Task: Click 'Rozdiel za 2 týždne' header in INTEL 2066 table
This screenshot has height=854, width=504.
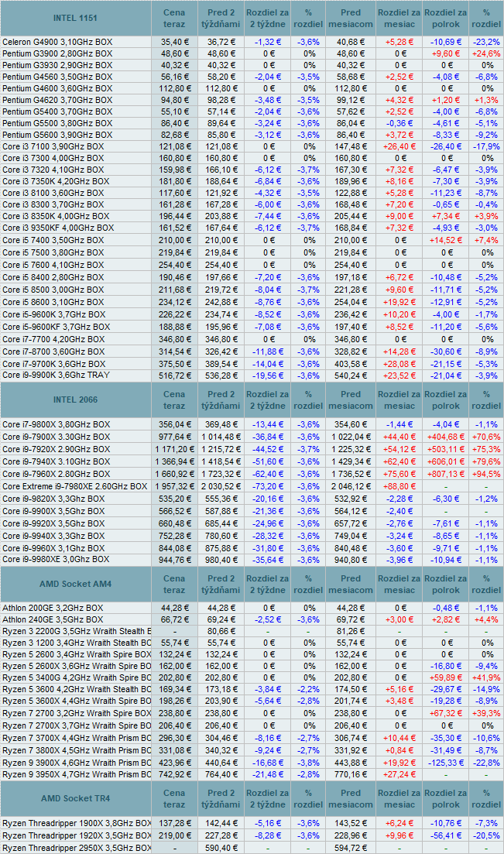Action: (268, 400)
